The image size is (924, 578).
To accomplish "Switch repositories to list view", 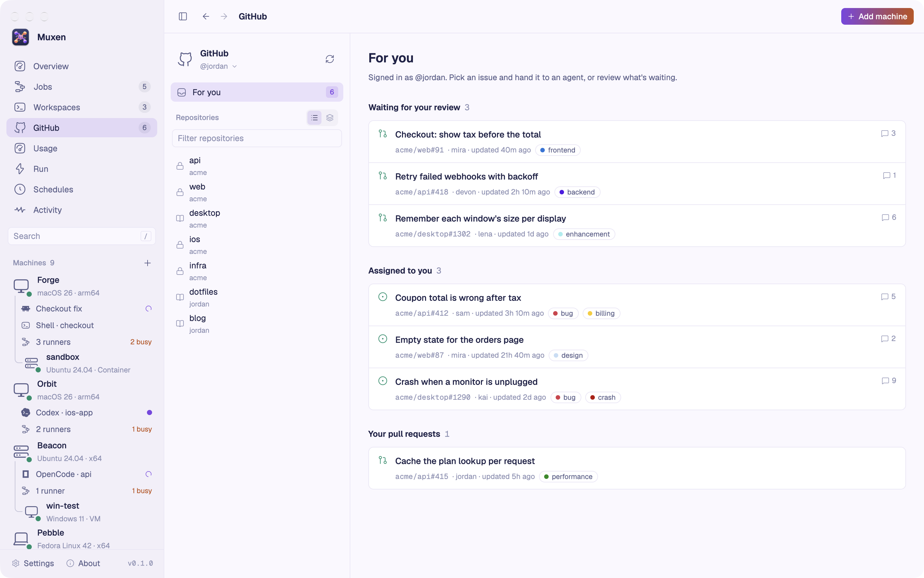I will point(314,118).
